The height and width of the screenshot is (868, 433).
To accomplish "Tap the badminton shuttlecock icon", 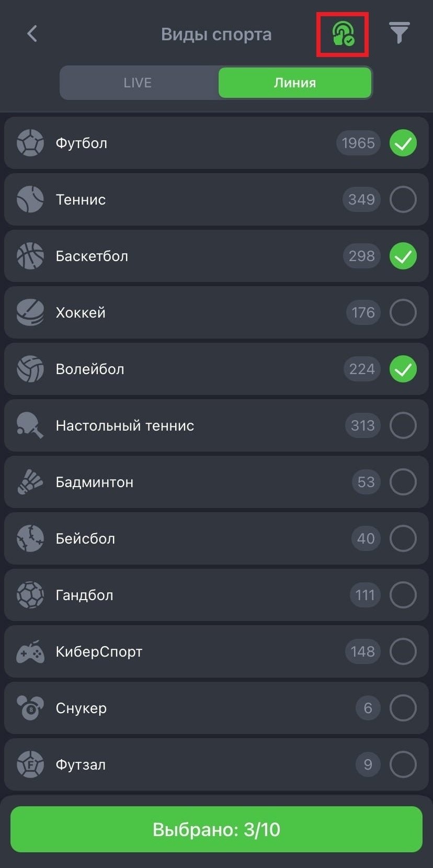I will [30, 482].
